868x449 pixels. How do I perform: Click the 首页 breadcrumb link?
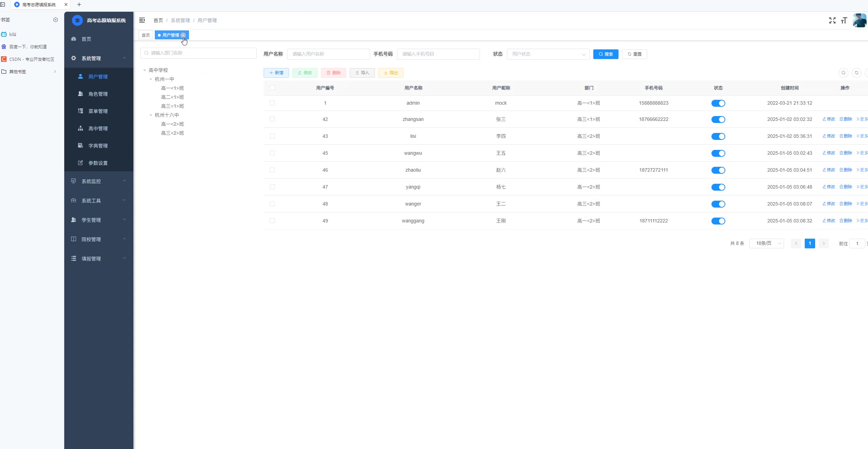click(x=158, y=20)
